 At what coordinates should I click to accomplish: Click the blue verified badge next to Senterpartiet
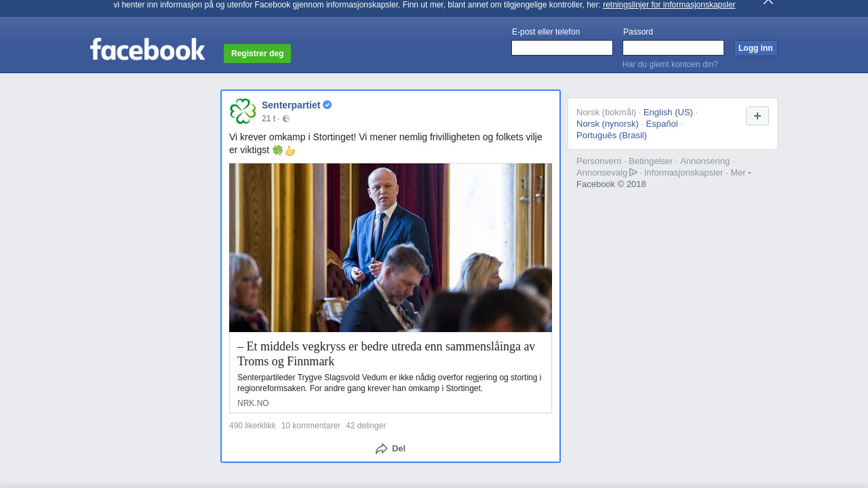(x=328, y=105)
